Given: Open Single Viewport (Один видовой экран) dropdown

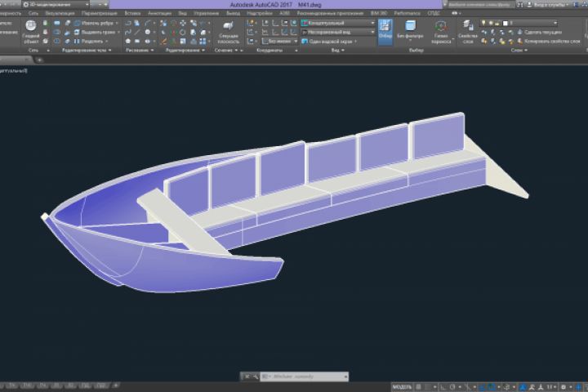Looking at the screenshot, I should click(330, 42).
